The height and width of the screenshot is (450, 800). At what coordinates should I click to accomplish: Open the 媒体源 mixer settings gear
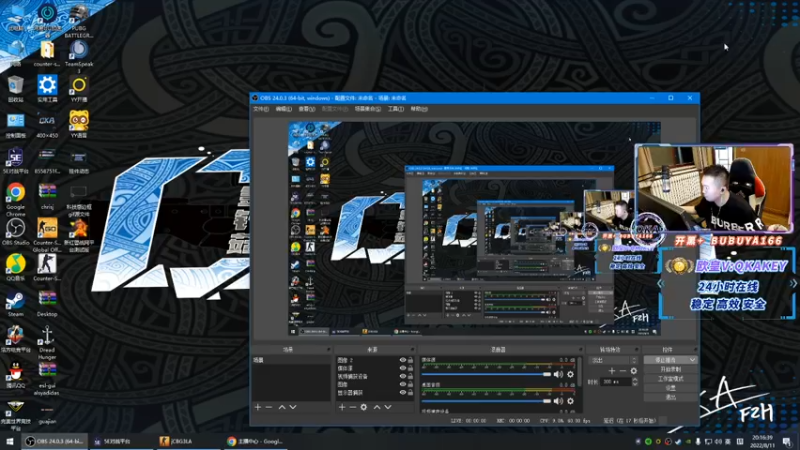point(570,374)
